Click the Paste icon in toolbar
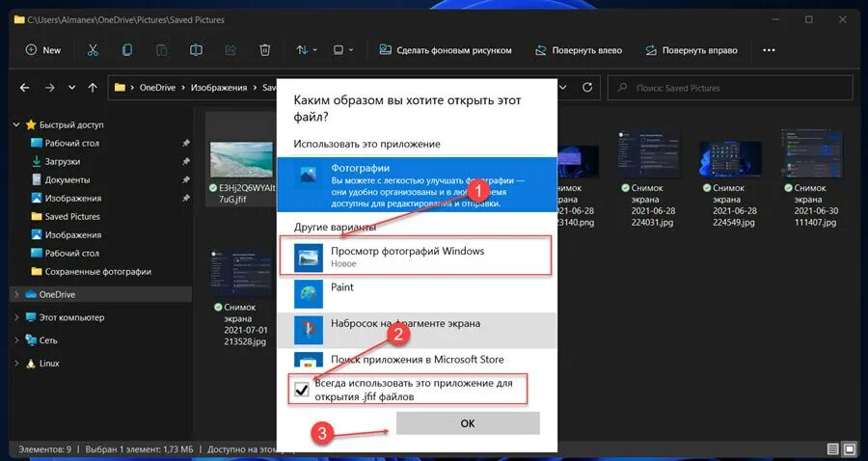 [x=161, y=50]
